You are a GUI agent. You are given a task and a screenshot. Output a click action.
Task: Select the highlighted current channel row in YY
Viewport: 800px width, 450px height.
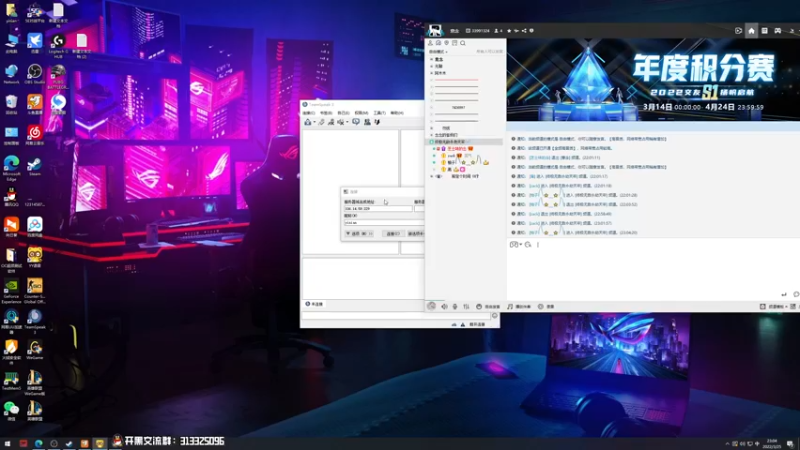[464, 142]
